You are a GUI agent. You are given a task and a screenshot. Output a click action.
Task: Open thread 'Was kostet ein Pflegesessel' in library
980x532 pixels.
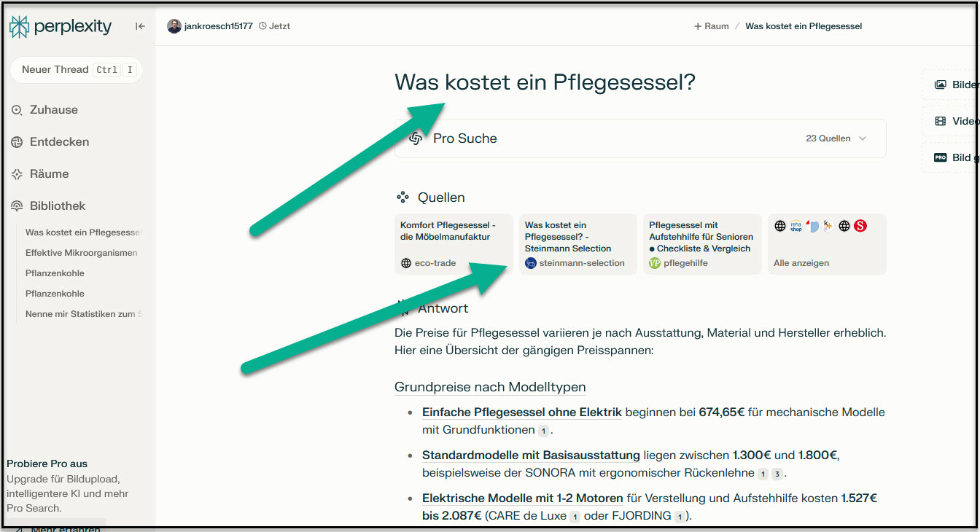click(83, 232)
